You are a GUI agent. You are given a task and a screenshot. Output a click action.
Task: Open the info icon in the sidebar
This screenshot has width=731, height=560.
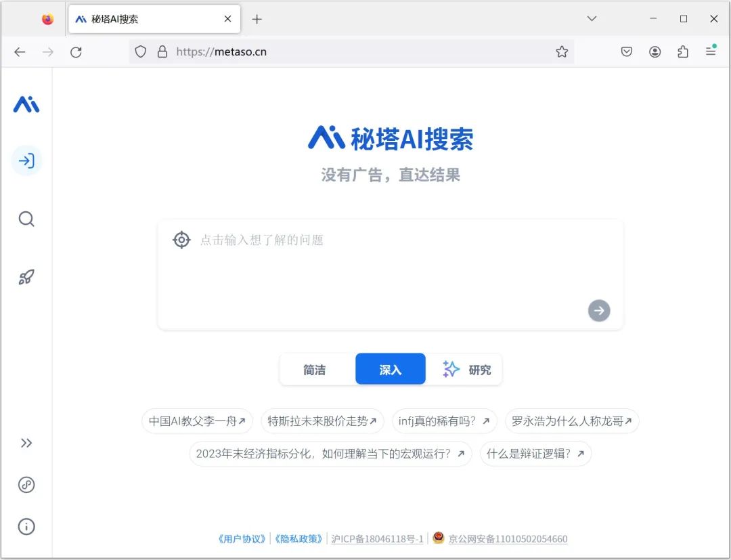pyautogui.click(x=26, y=526)
